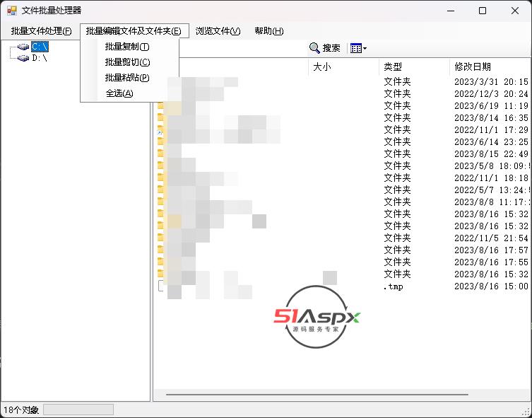Sort by the 修改日期 column header

490,66
